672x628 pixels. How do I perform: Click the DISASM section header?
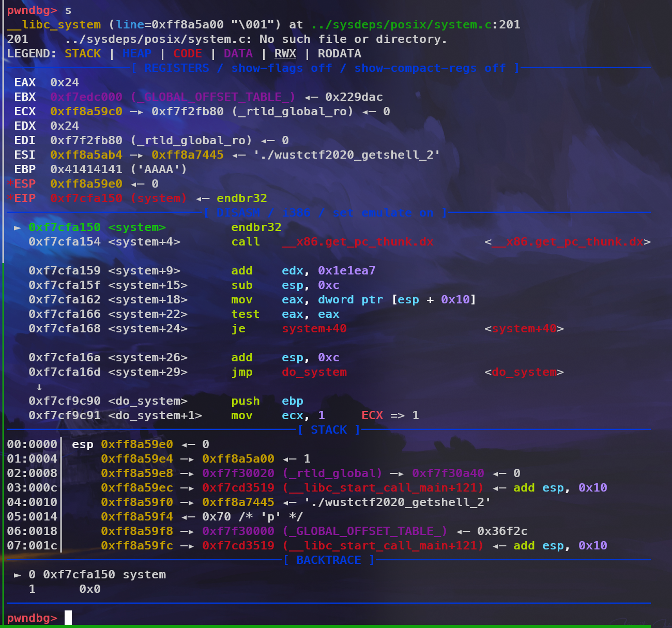[x=238, y=213]
